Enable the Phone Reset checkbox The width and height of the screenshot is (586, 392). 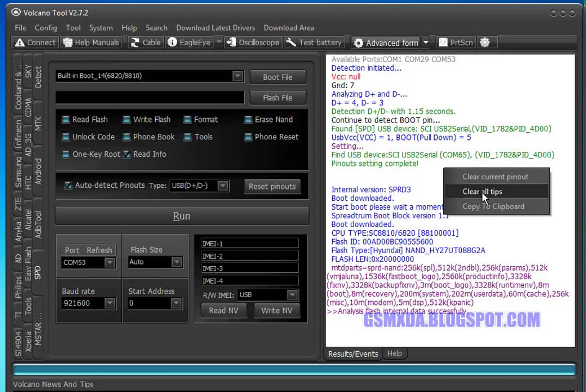click(x=248, y=137)
